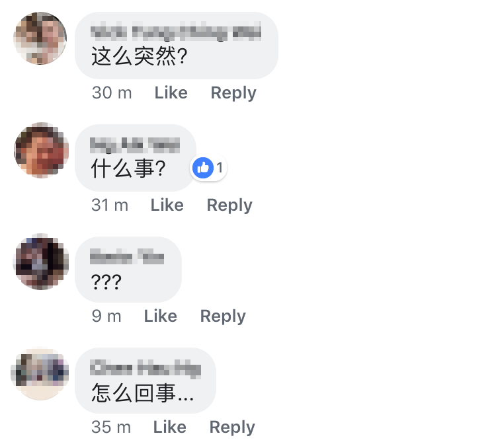Open the avatar beside "这么突然?" comment

pyautogui.click(x=40, y=38)
